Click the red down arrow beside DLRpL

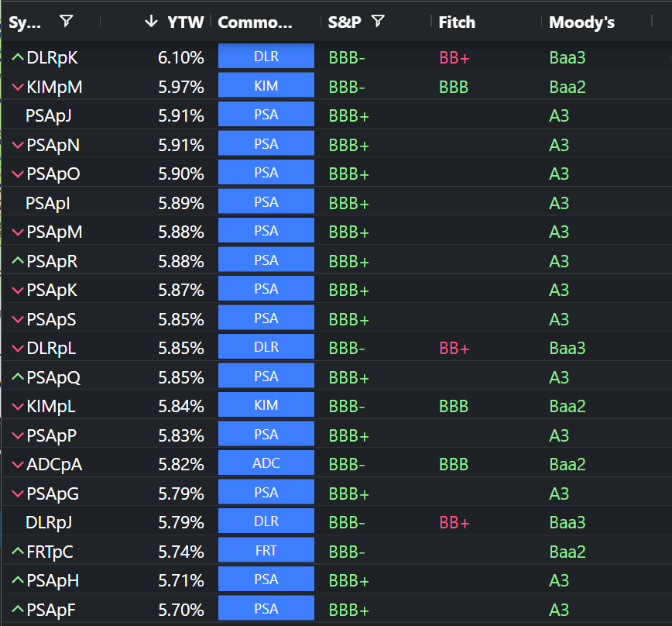(17, 349)
